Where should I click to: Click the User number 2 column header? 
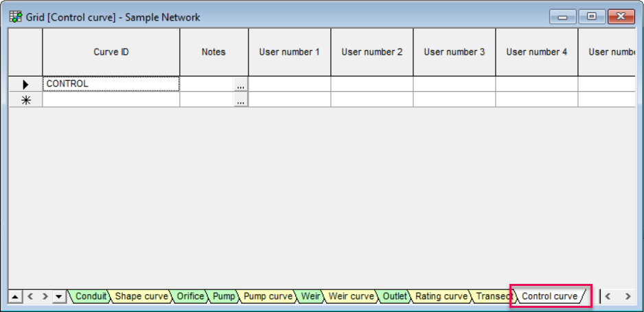(x=372, y=52)
